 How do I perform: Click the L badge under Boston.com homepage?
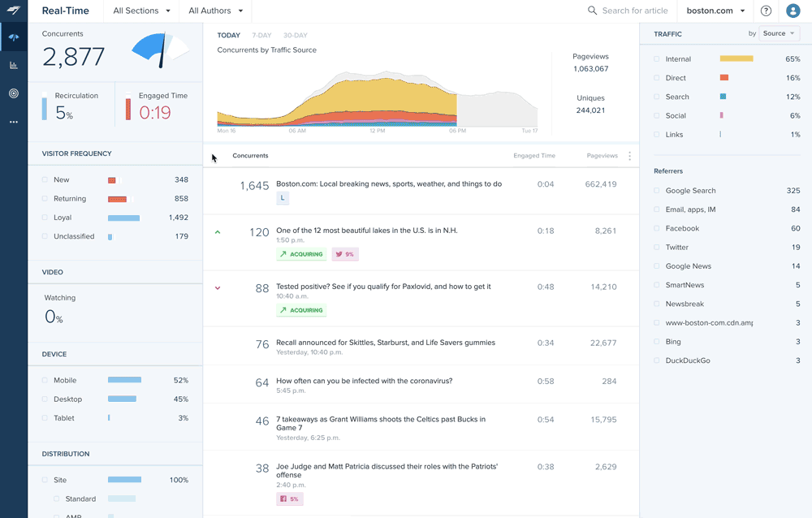coord(283,198)
